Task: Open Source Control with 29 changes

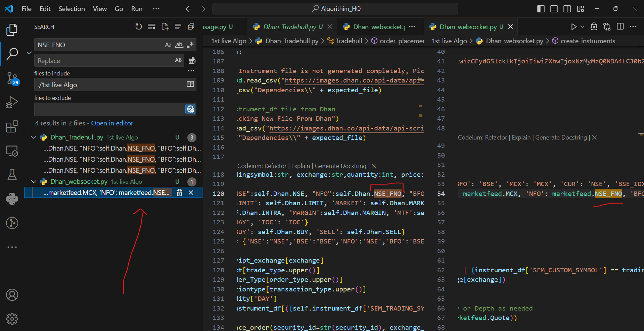Action: 12,78
